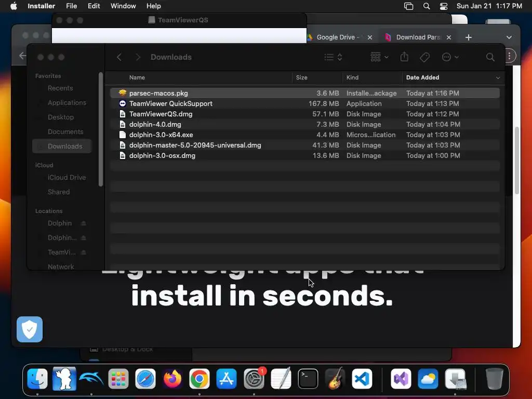The width and height of the screenshot is (532, 399).
Task: Select the parsec-macos.pkg file
Action: [x=304, y=93]
